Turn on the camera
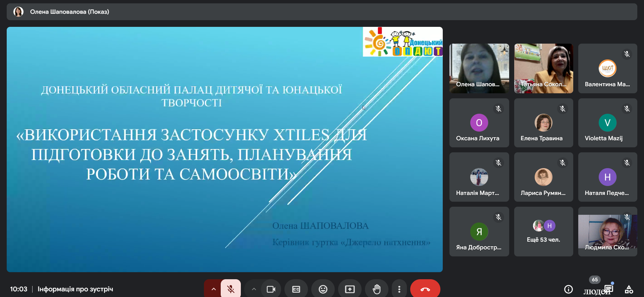644x297 pixels. tap(271, 289)
